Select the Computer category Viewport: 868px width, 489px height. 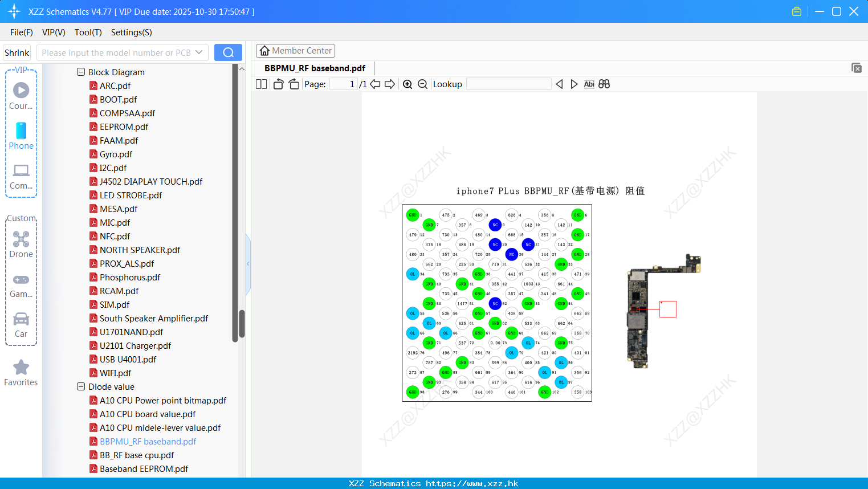21,176
